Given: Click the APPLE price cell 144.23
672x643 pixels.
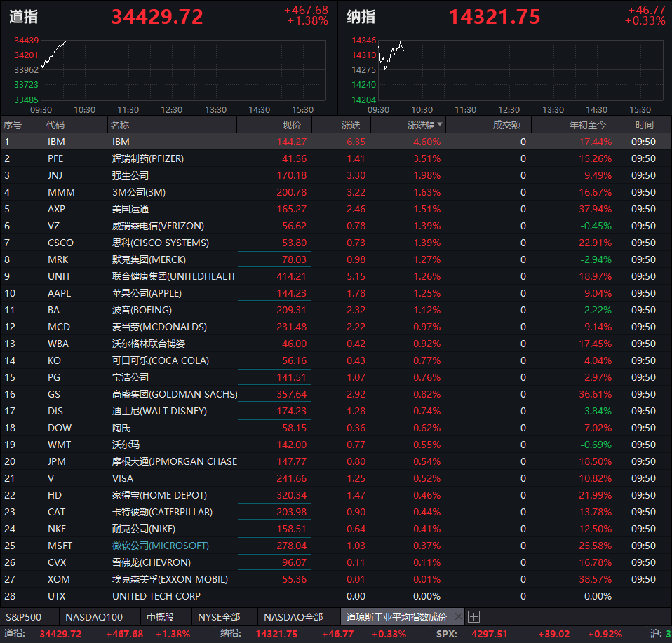Looking at the screenshot, I should 274,293.
